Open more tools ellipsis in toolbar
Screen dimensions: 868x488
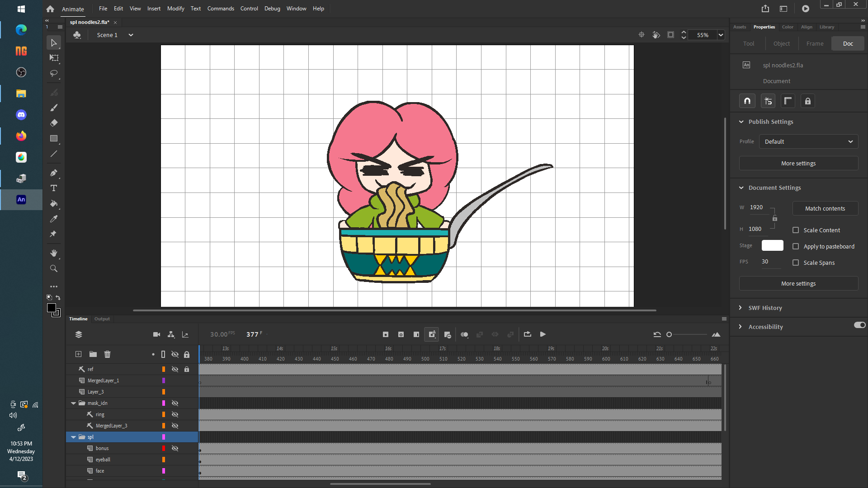click(x=54, y=286)
